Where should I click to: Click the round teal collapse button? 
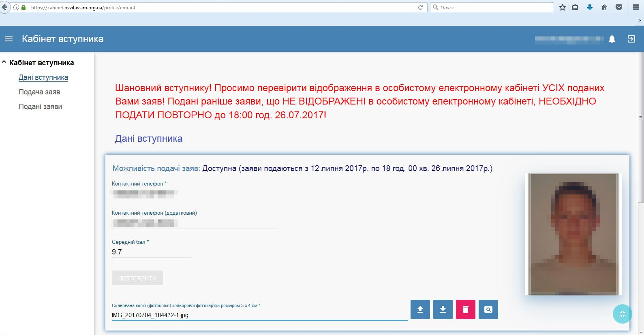pos(622,314)
